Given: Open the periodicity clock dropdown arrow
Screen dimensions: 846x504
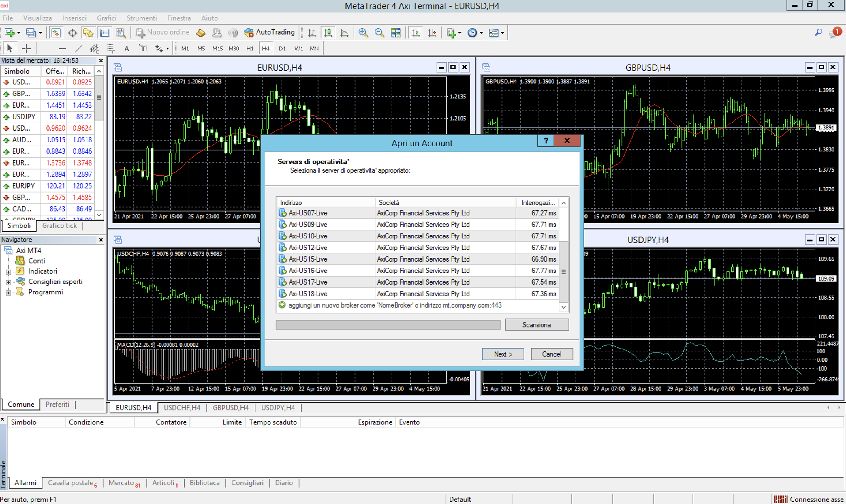Looking at the screenshot, I should click(481, 33).
